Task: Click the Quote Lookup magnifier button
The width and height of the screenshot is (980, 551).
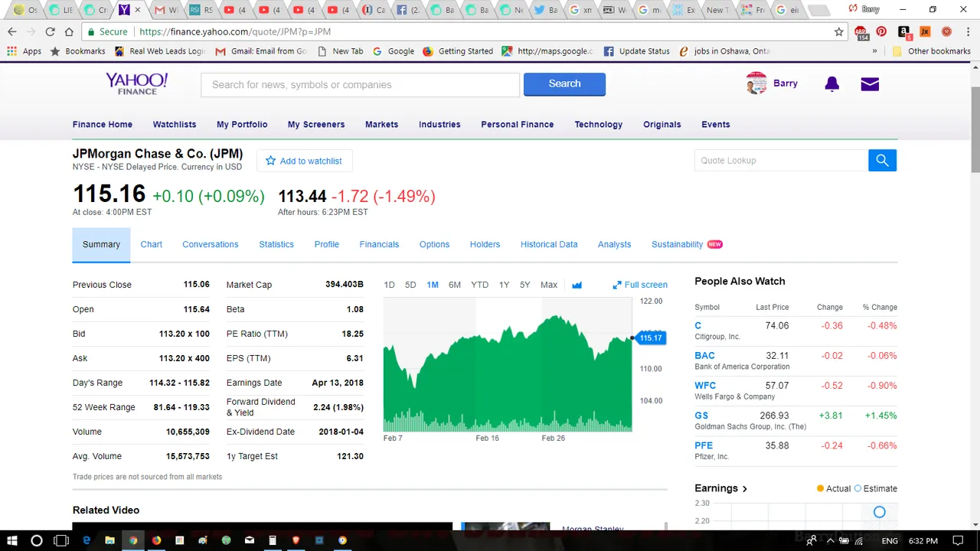Action: [882, 160]
